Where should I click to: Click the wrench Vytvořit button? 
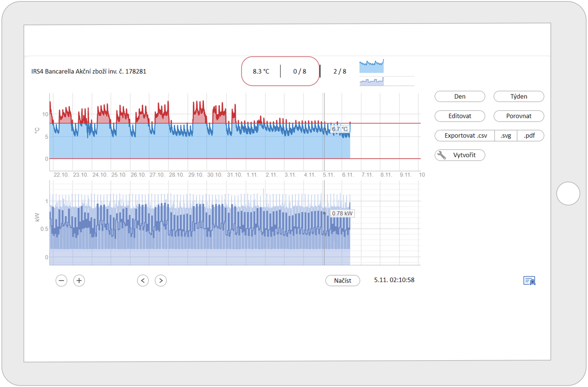point(460,155)
